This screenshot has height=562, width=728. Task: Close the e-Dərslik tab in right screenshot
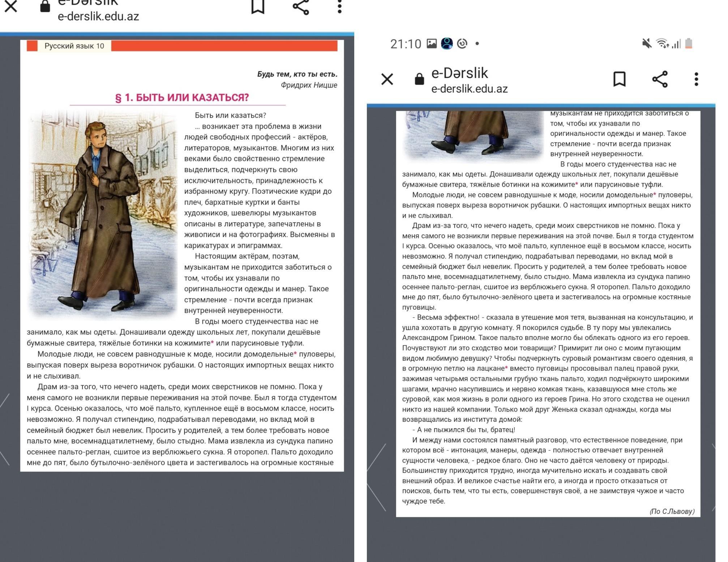(x=387, y=79)
